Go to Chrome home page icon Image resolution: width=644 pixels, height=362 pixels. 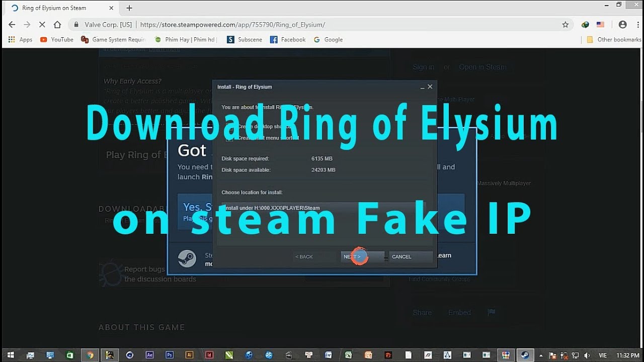57,25
